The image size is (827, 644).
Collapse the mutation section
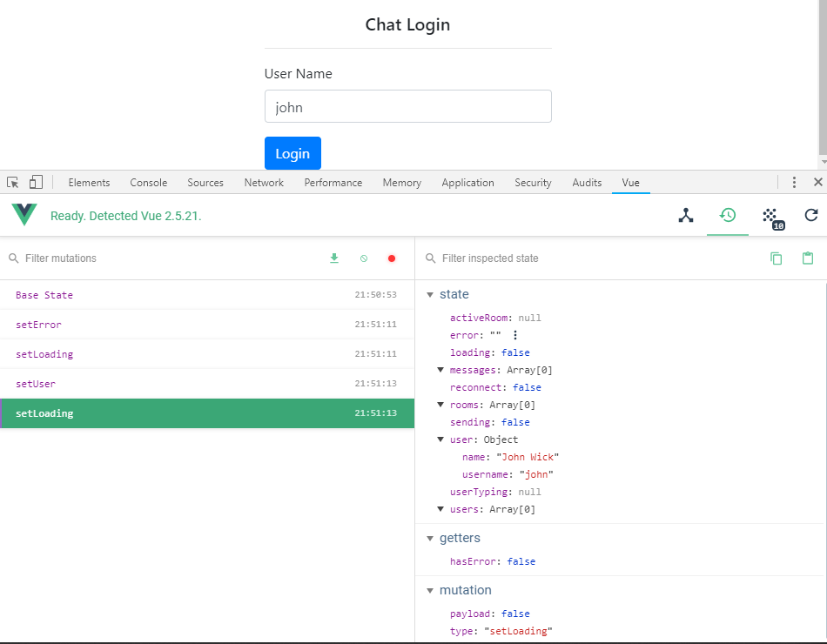[430, 591]
